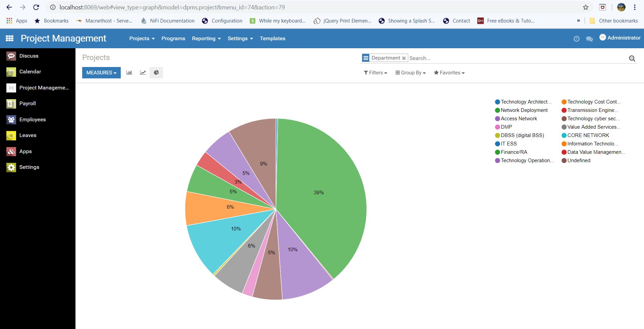
Task: Open the MEASURES dropdown
Action: (101, 72)
